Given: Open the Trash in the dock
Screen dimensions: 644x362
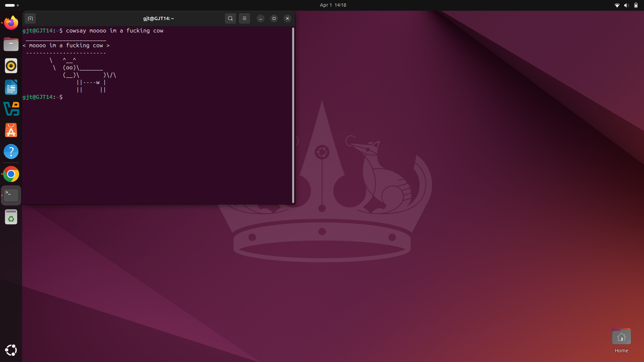Looking at the screenshot, I should [x=11, y=217].
